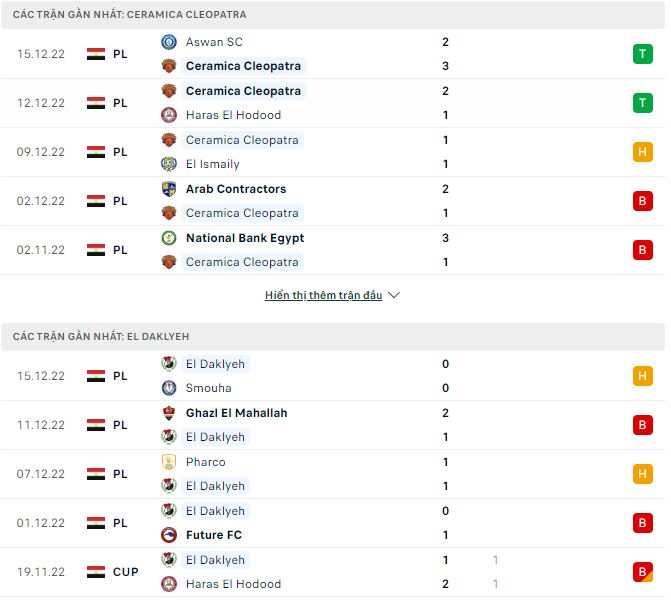Click the Egypt flag on the 15.12.22 Aswan SC row
Screen dimensions: 671x600
pos(96,54)
